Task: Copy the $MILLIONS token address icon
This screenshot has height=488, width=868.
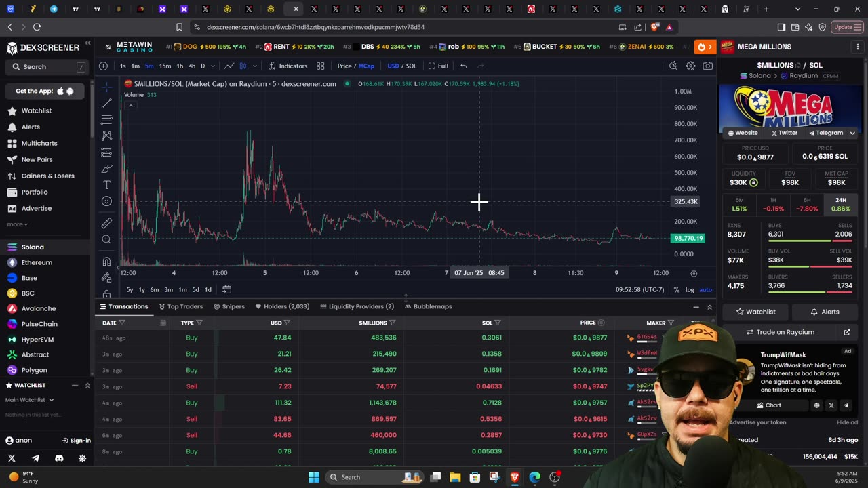Action: 798,66
